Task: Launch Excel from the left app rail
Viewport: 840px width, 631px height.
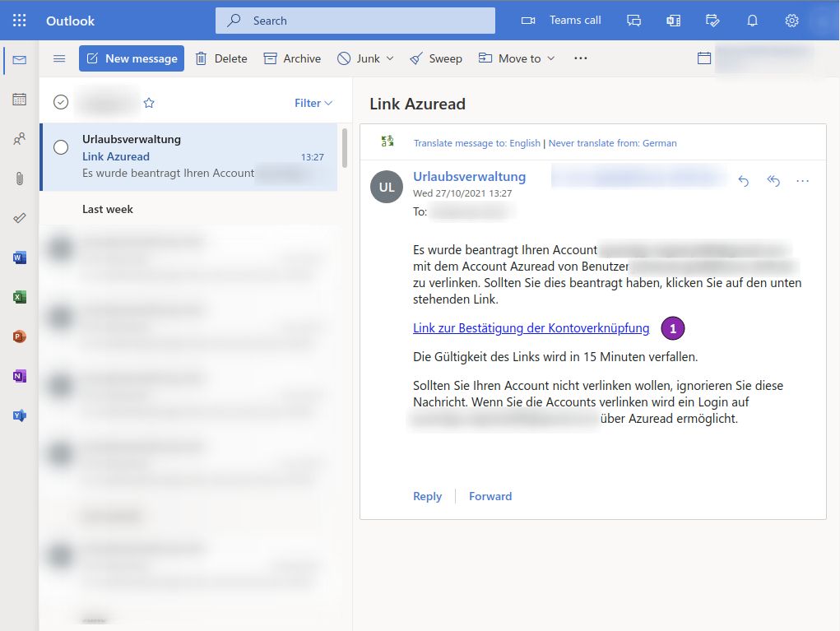Action: [20, 297]
